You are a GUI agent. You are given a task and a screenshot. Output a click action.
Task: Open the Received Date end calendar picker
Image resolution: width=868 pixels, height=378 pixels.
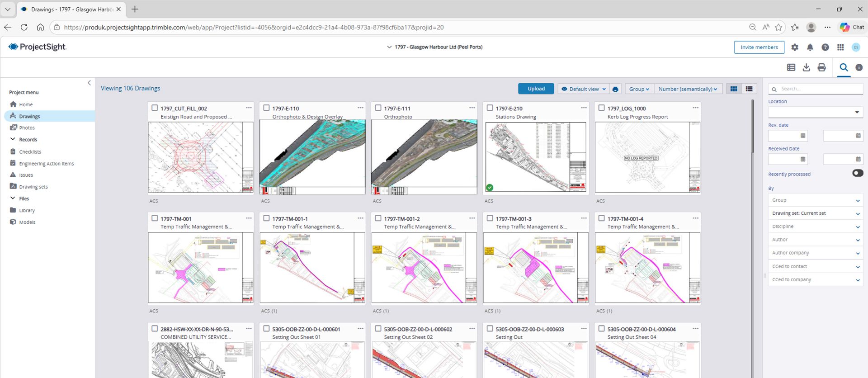(858, 159)
